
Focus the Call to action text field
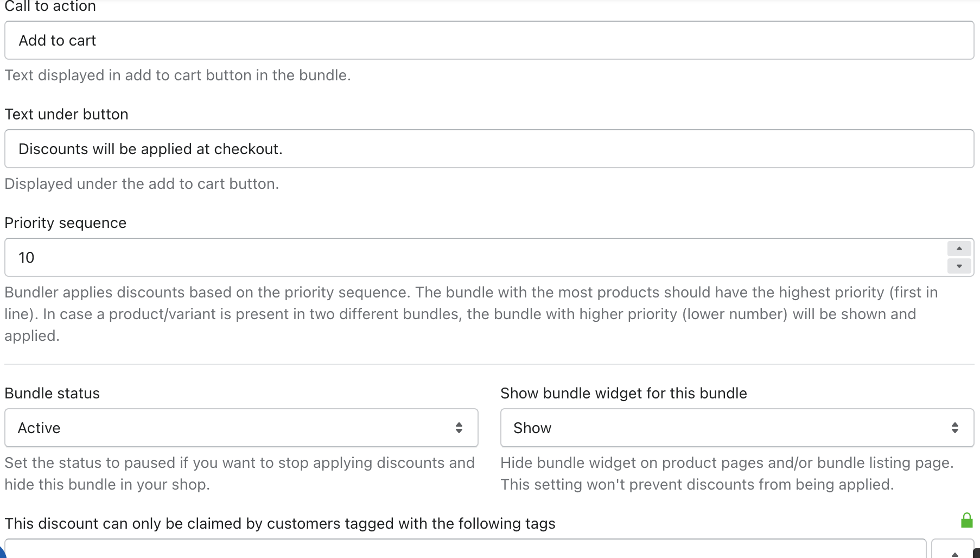coord(489,40)
